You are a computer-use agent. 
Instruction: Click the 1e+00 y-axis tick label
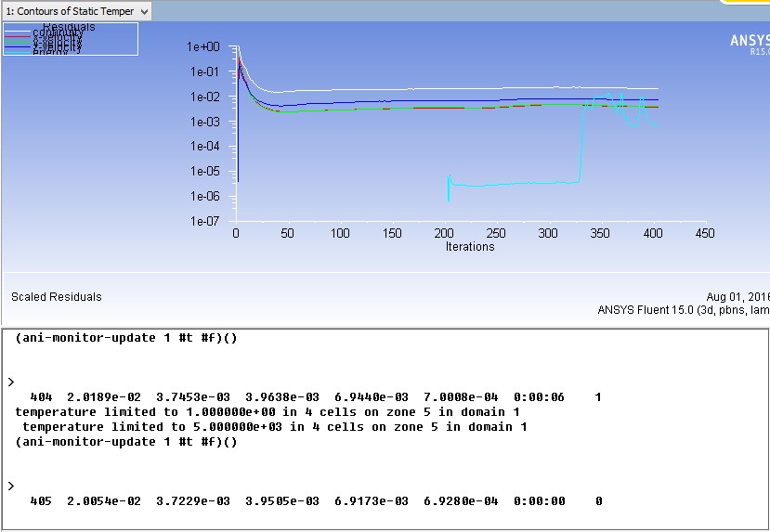(x=203, y=47)
